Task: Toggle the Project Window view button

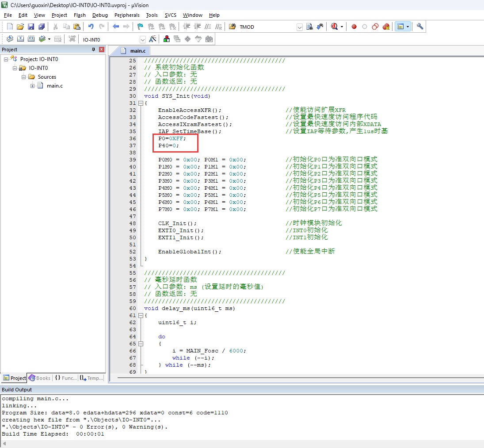Action: point(400,27)
